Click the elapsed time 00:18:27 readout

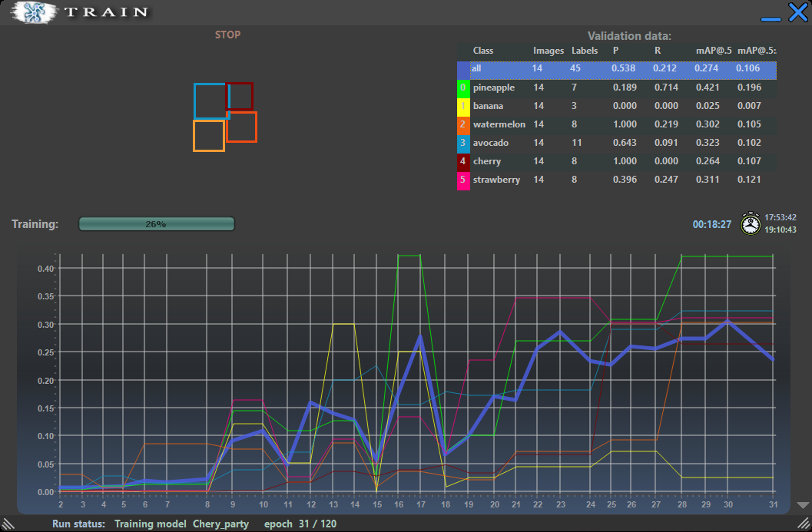tap(711, 224)
